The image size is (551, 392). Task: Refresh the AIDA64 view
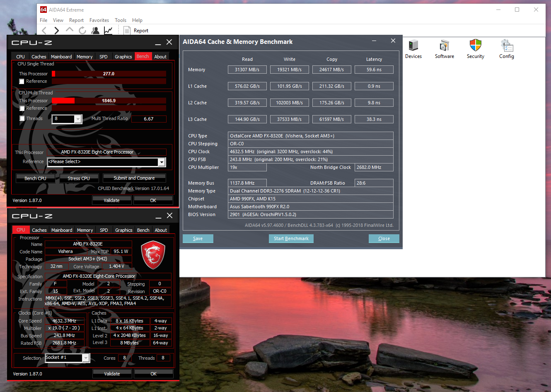click(x=82, y=30)
